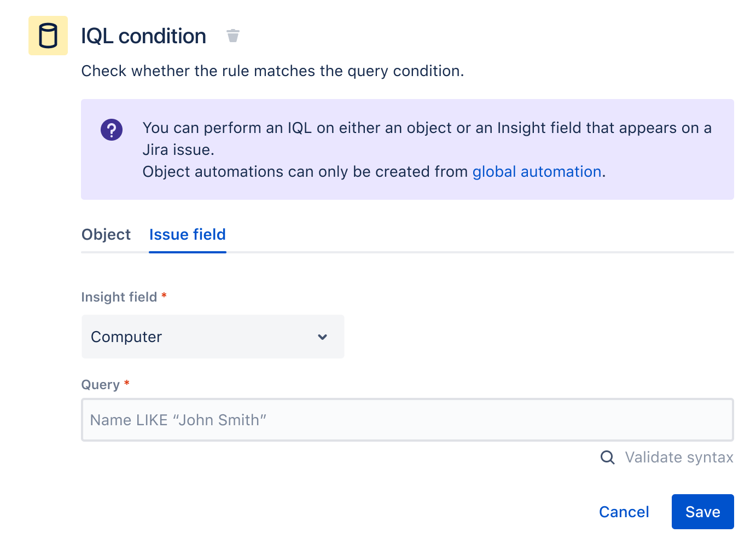
Task: Click the magnifier icon beside Validate syntax
Action: (x=608, y=458)
